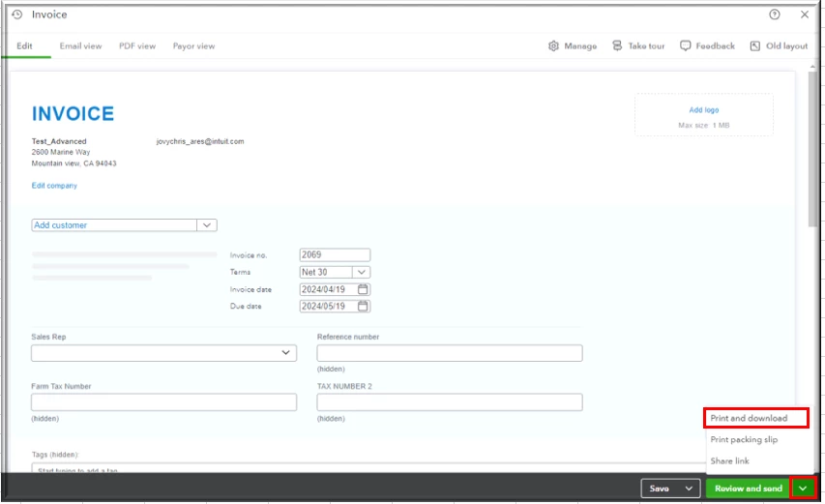This screenshot has width=825, height=504.
Task: Click the Reference number field
Action: [x=450, y=353]
